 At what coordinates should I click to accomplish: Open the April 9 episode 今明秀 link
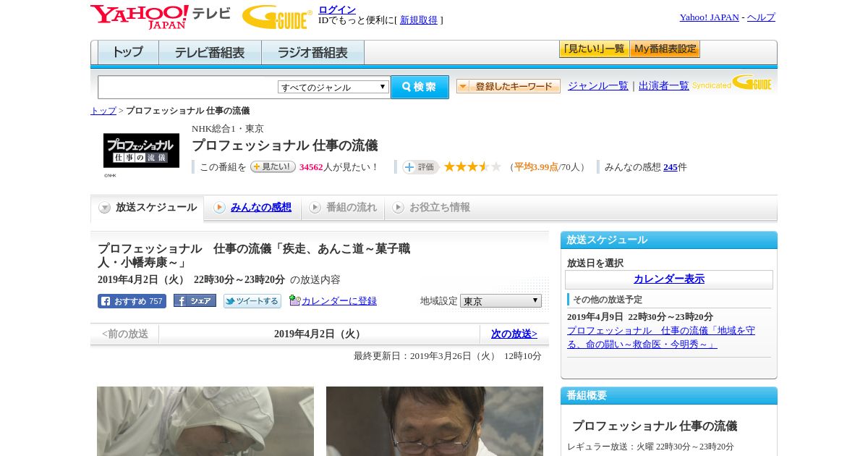661,337
